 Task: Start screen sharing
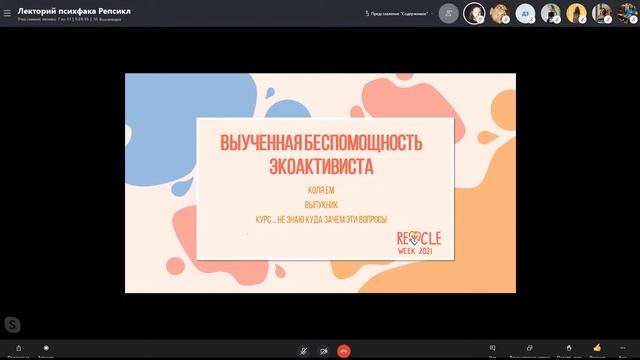(x=529, y=350)
